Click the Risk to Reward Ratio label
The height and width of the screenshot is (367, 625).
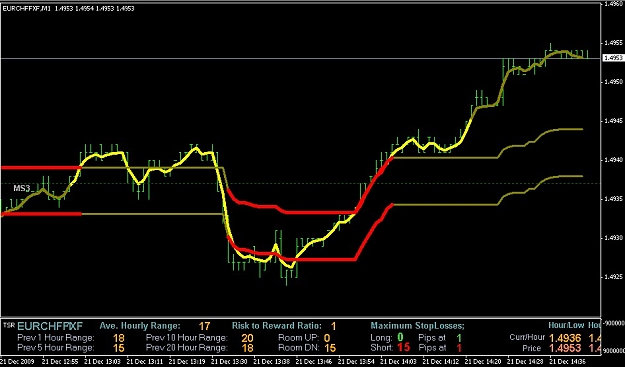click(x=277, y=326)
